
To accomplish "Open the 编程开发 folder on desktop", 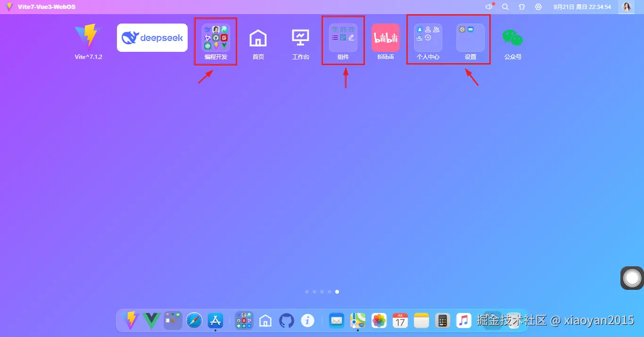I will (216, 38).
